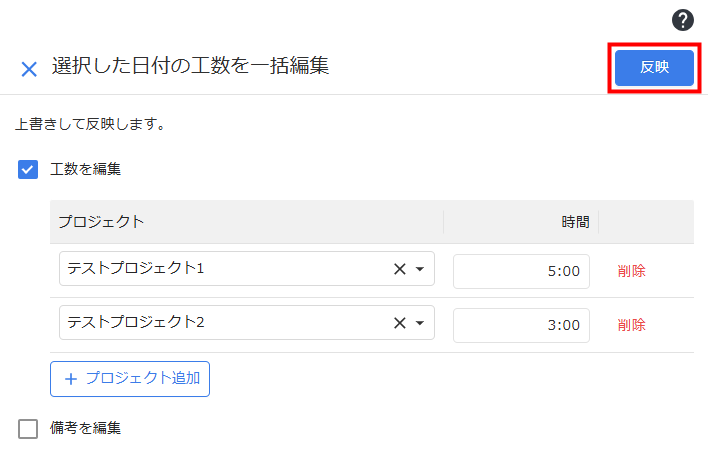Delete the テストプロジェクト2 row via 削除
Viewport: 708px width, 455px height.
click(x=631, y=325)
